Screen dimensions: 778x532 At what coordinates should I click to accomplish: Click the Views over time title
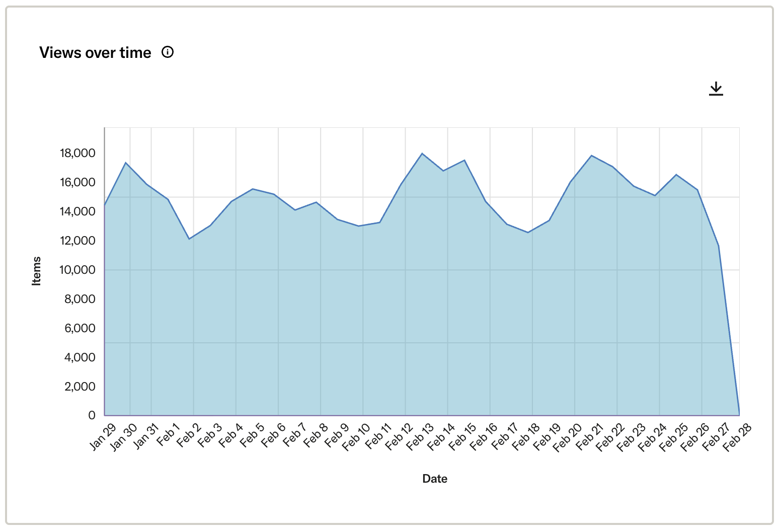(x=96, y=52)
